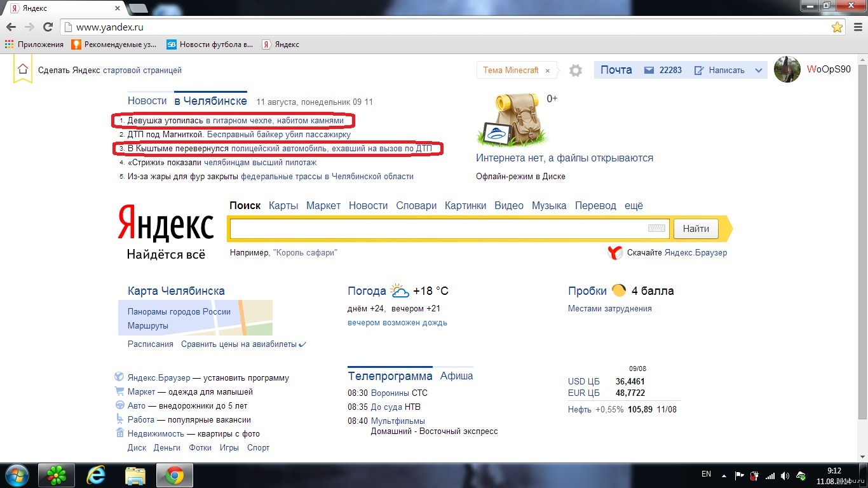The width and height of the screenshot is (868, 488).
Task: Open the on-screen keyboard icon
Action: click(x=657, y=229)
